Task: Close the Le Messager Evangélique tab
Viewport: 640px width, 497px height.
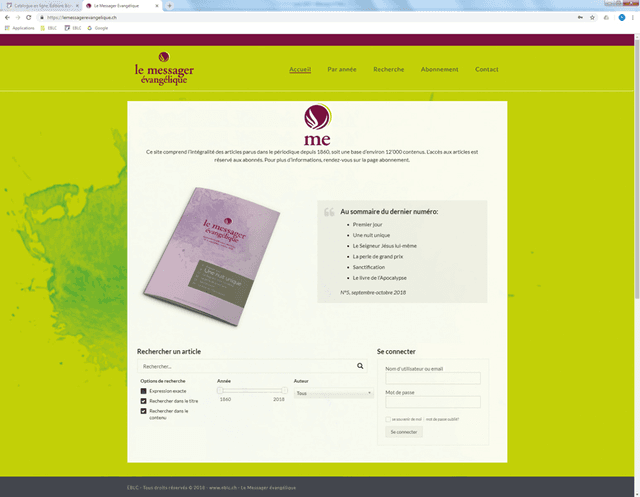Action: coord(157,6)
